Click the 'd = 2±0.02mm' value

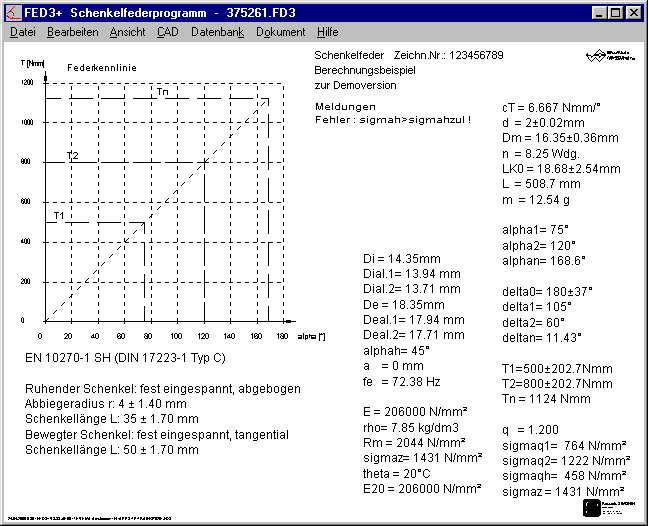coord(543,123)
